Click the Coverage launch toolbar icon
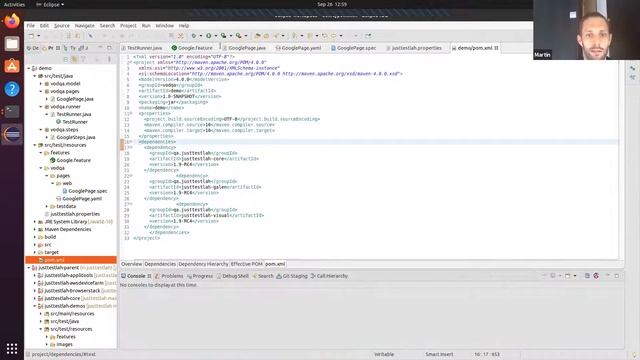This screenshot has height=360, width=640. click(223, 36)
